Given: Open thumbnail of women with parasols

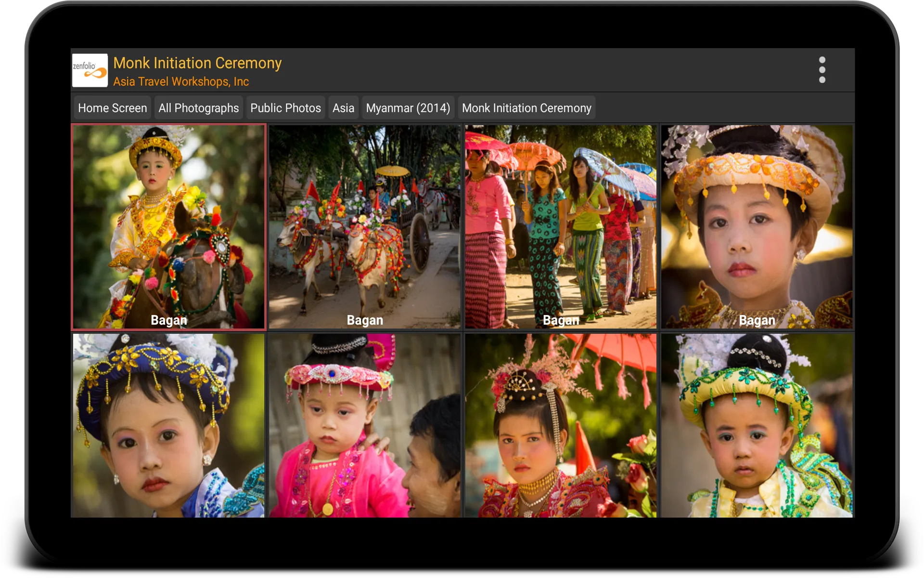Looking at the screenshot, I should coord(561,227).
